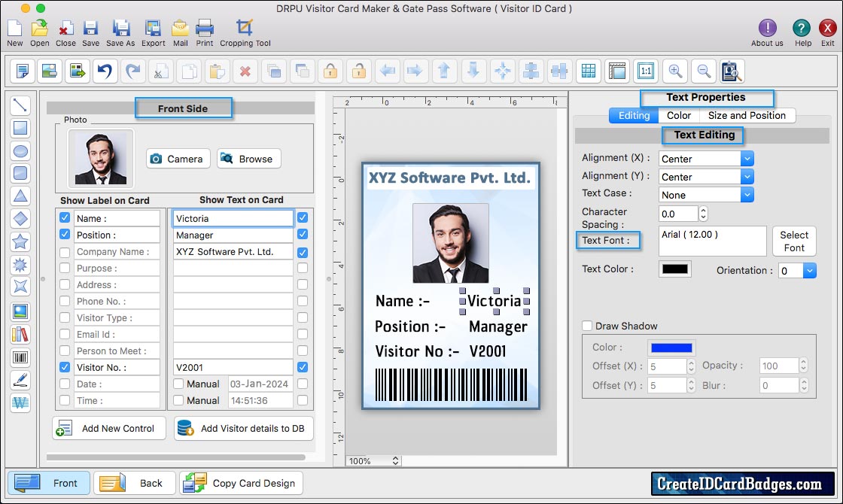Click the Character Spacing stepper arrows
This screenshot has width=843, height=504.
(703, 214)
